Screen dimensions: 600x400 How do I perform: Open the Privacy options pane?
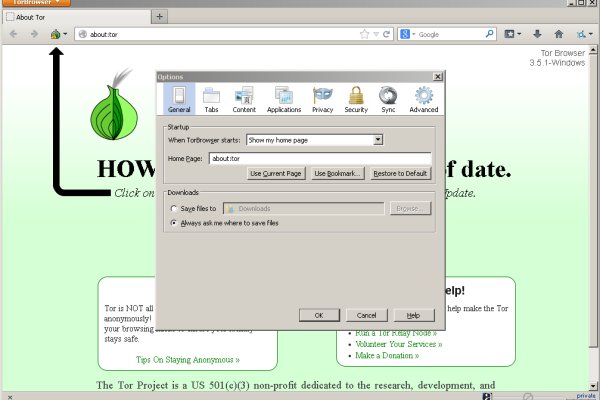[322, 99]
